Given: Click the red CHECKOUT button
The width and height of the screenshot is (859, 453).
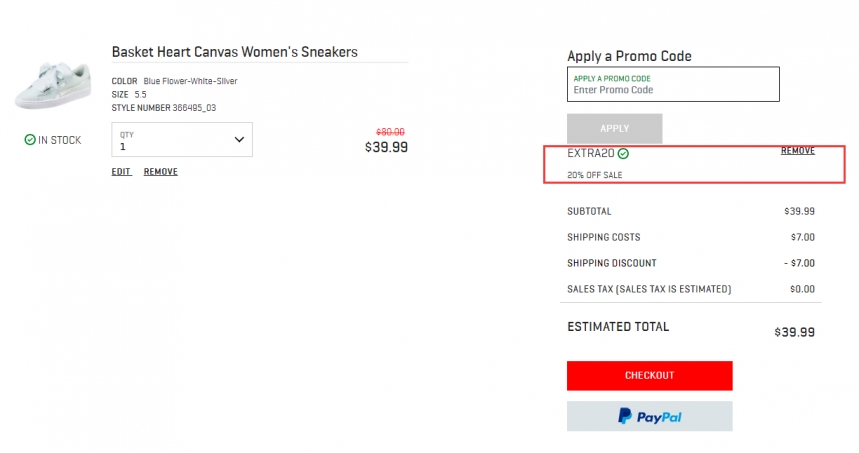Looking at the screenshot, I should pyautogui.click(x=649, y=376).
